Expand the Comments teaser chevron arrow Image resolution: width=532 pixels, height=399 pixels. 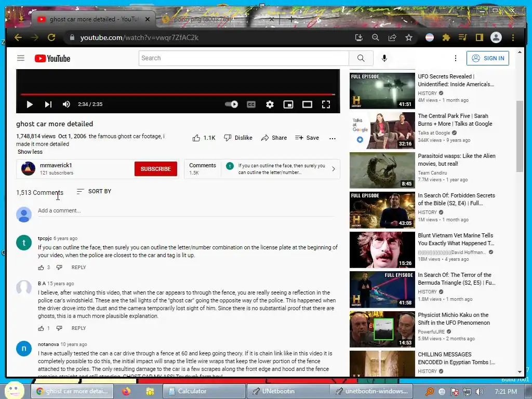tap(334, 169)
